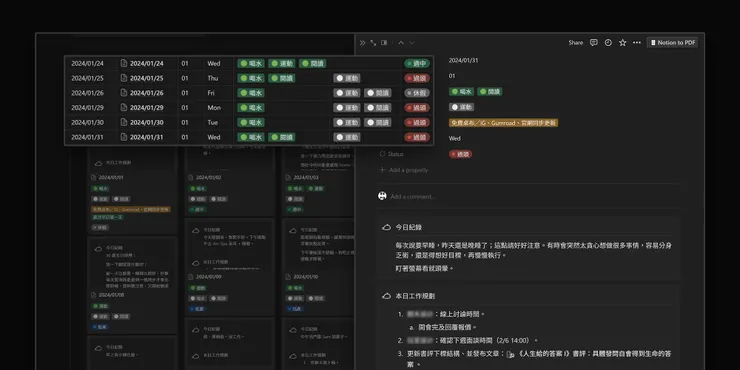Click the Wed value in side panel
This screenshot has height=370, width=740.
click(454, 138)
